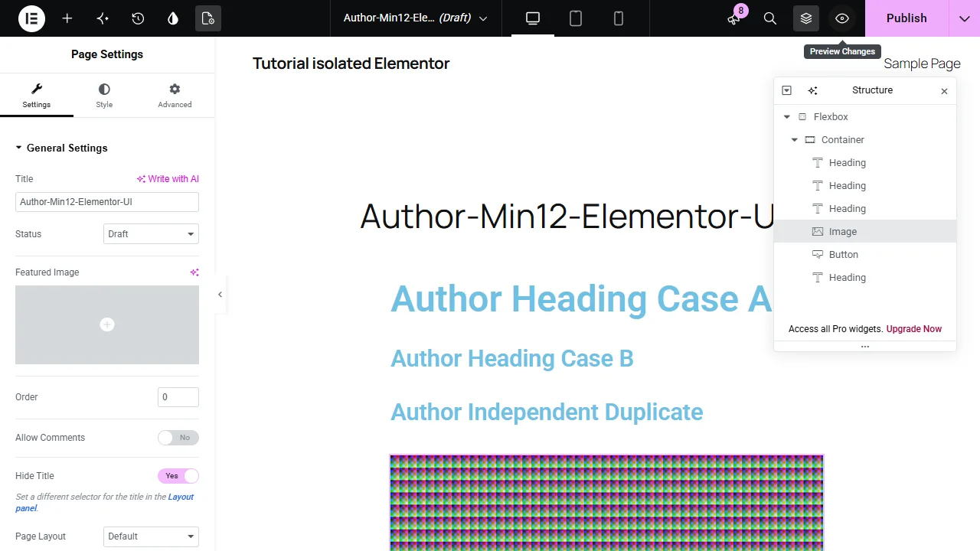The height and width of the screenshot is (551, 980).
Task: Open the document title dropdown in the top bar
Action: tap(416, 18)
